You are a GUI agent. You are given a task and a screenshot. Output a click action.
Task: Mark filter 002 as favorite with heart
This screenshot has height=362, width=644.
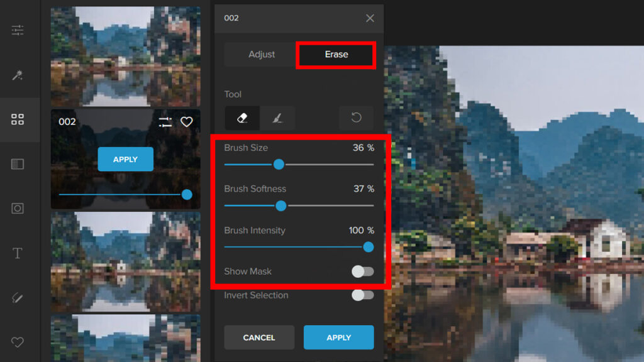(x=186, y=122)
